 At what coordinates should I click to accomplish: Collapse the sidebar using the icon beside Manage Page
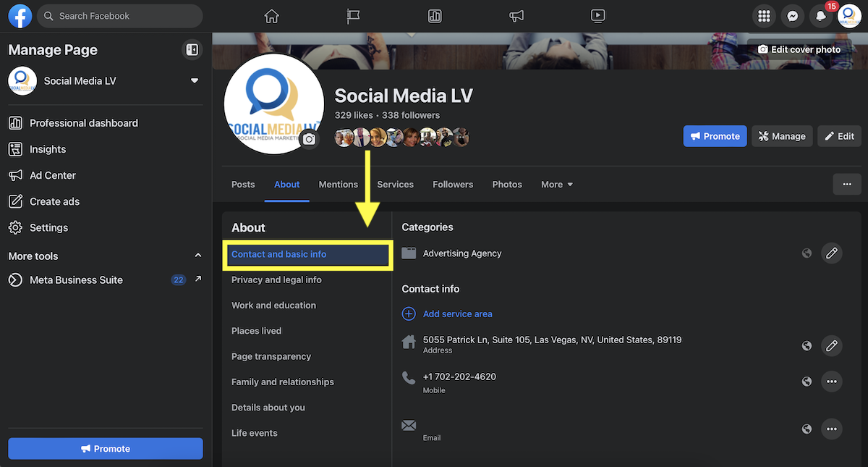pyautogui.click(x=192, y=49)
